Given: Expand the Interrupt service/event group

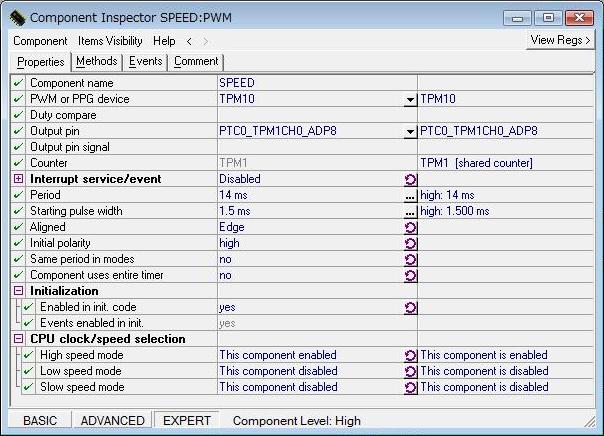Looking at the screenshot, I should pyautogui.click(x=18, y=179).
